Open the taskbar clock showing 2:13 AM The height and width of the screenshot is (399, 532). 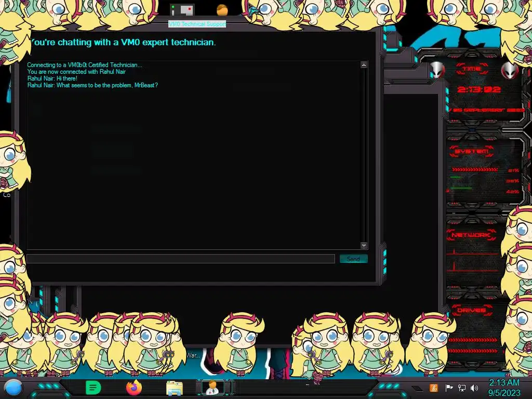point(504,388)
